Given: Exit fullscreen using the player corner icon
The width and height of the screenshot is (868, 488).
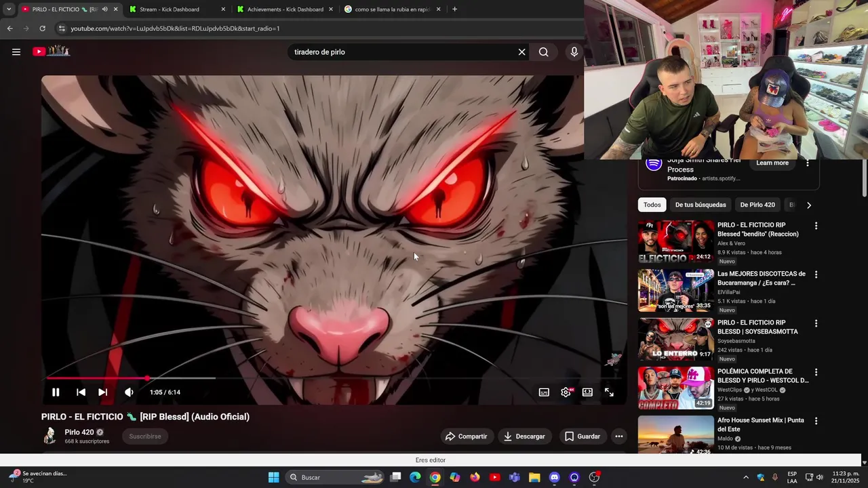Looking at the screenshot, I should [x=609, y=392].
